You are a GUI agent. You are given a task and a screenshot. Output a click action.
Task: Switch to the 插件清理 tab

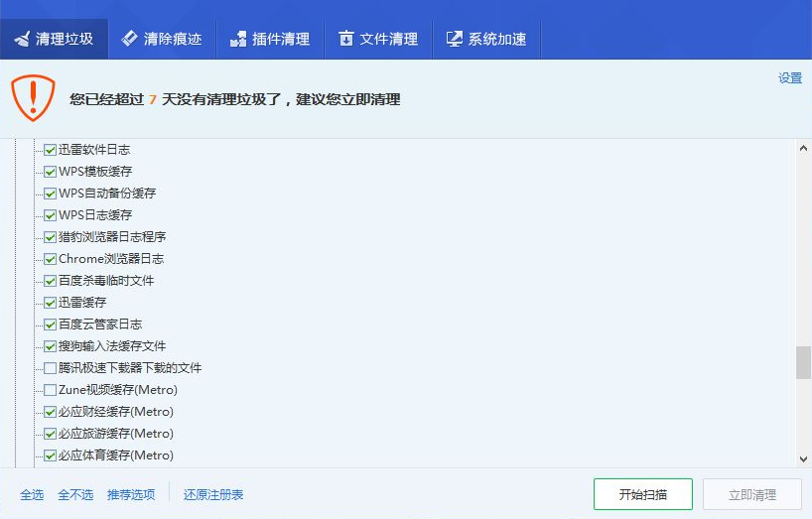pyautogui.click(x=270, y=39)
